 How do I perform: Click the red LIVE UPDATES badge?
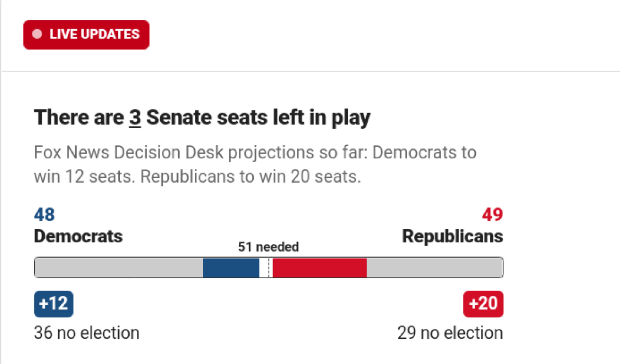(x=86, y=34)
